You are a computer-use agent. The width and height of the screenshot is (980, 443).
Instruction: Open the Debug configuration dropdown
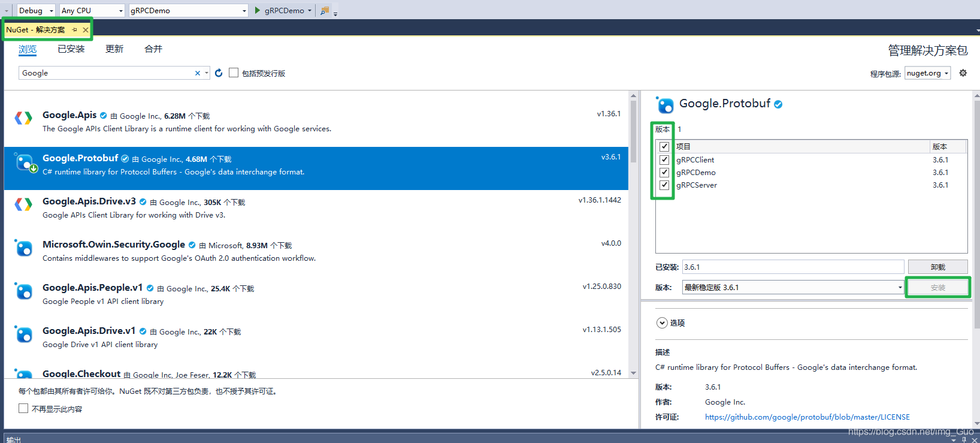click(36, 10)
